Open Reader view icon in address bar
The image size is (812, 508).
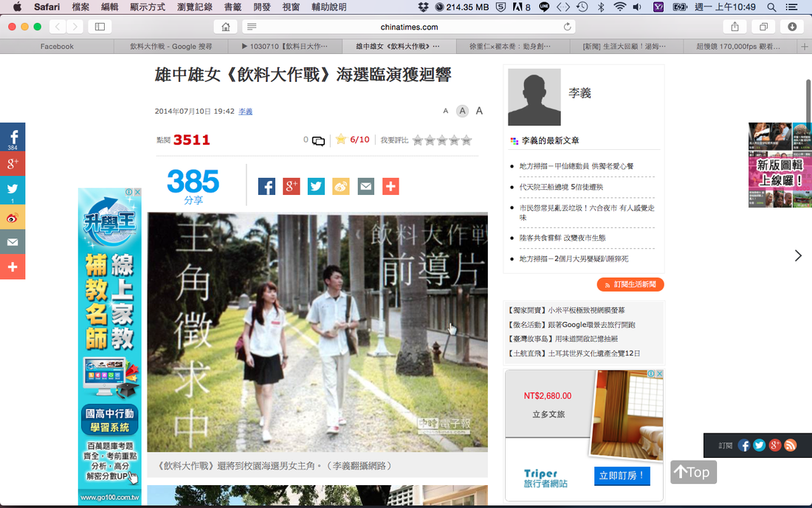click(252, 27)
